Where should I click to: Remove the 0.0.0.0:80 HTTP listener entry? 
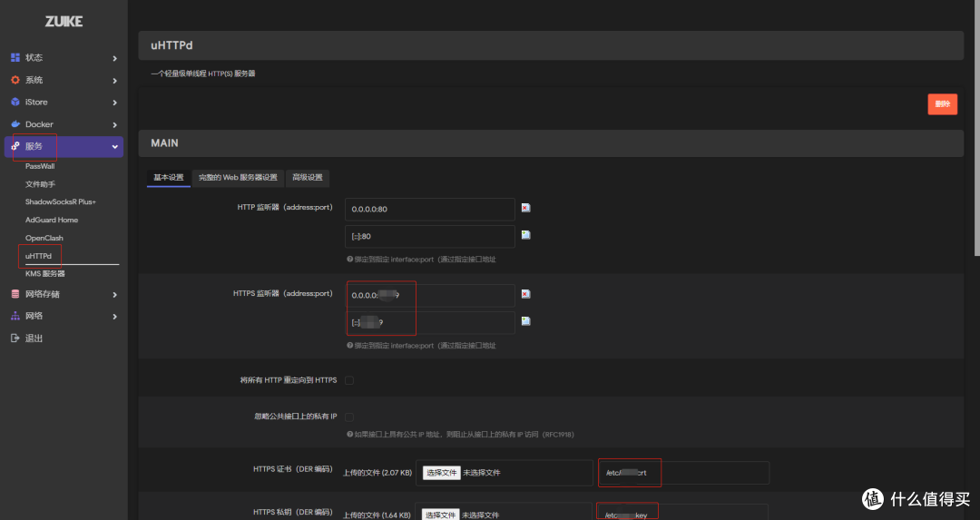[x=525, y=208]
